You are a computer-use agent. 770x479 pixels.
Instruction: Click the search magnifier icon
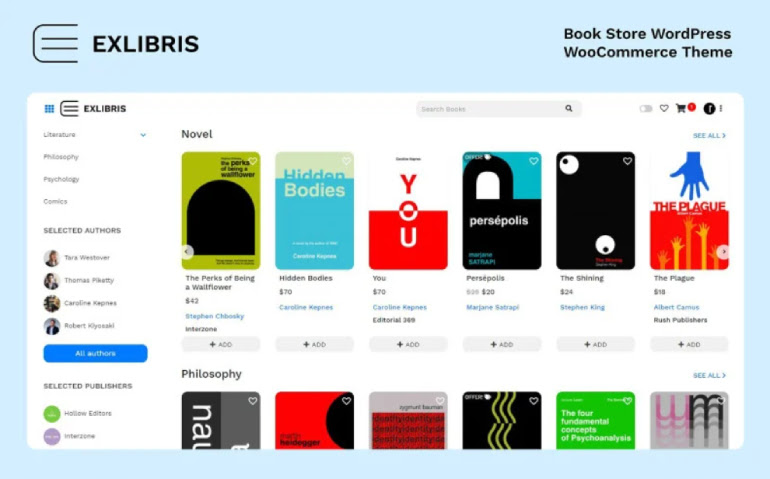pyautogui.click(x=569, y=109)
